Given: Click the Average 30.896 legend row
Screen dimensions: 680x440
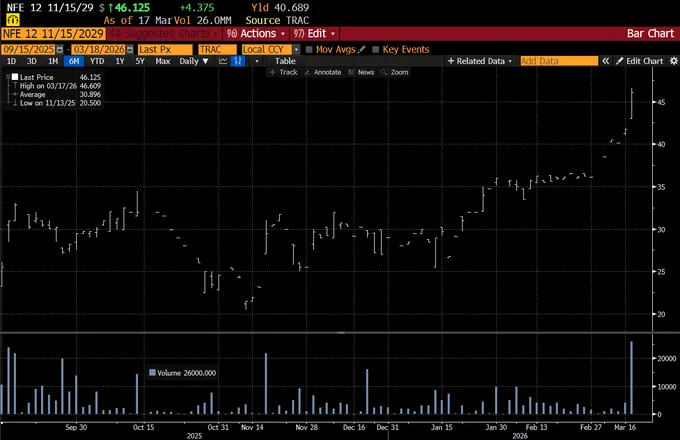Looking at the screenshot, I should (x=57, y=95).
